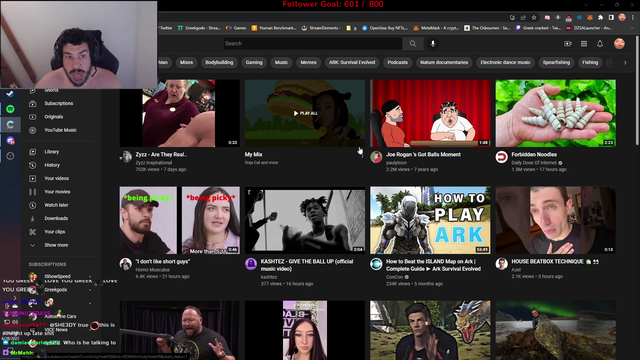The height and width of the screenshot is (360, 640).
Task: Open the Discord icon in the taskbar
Action: [10, 140]
